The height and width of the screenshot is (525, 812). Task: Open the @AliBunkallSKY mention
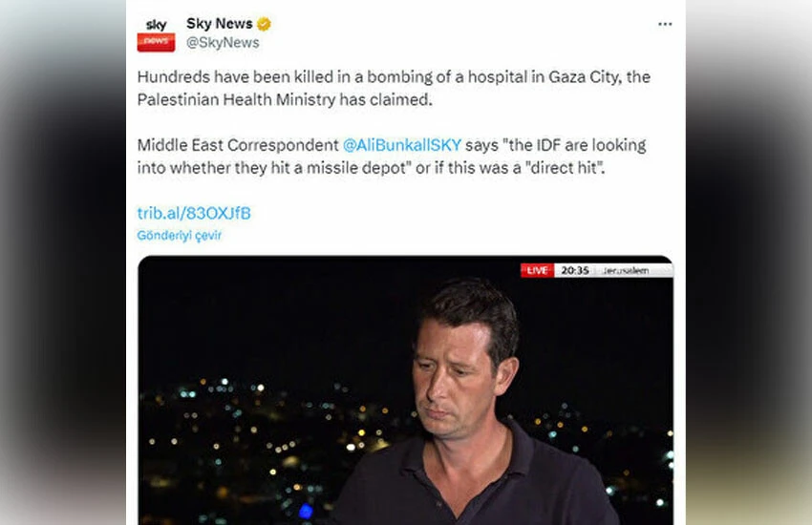[402, 145]
